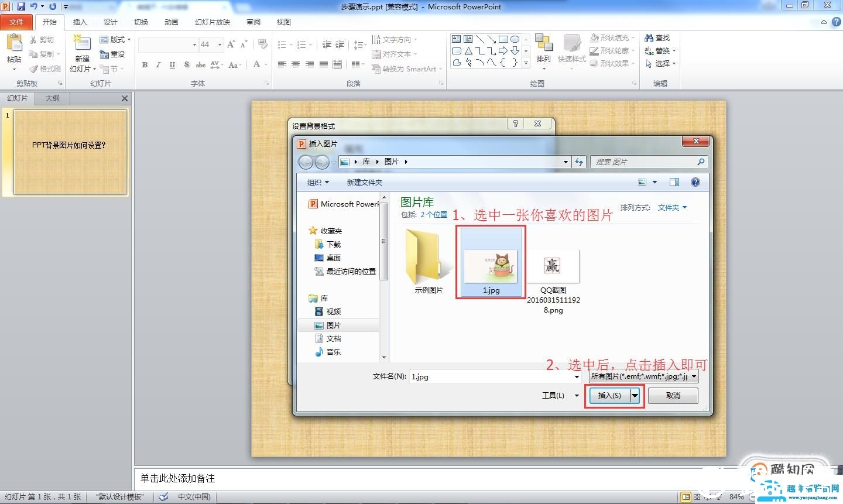Toggle Bold formatting button
The width and height of the screenshot is (843, 504).
(x=145, y=65)
